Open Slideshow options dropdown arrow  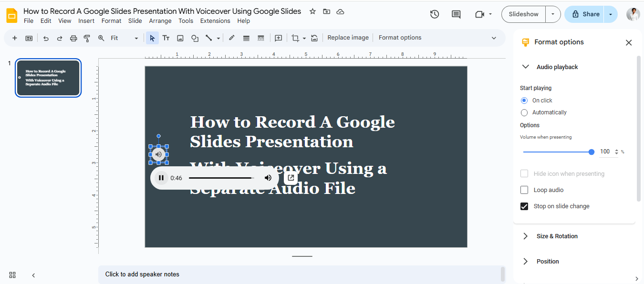click(x=553, y=14)
